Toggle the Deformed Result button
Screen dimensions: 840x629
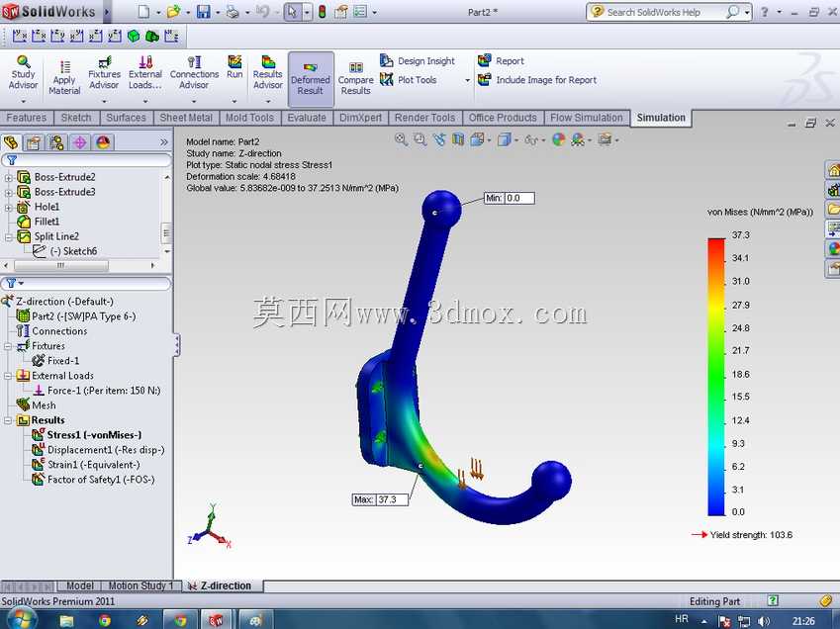click(311, 79)
